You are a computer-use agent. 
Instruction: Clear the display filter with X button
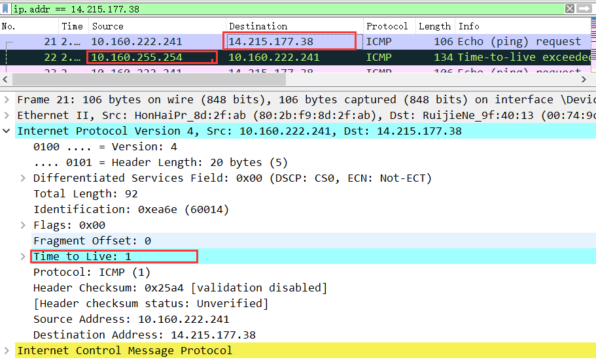tap(569, 8)
